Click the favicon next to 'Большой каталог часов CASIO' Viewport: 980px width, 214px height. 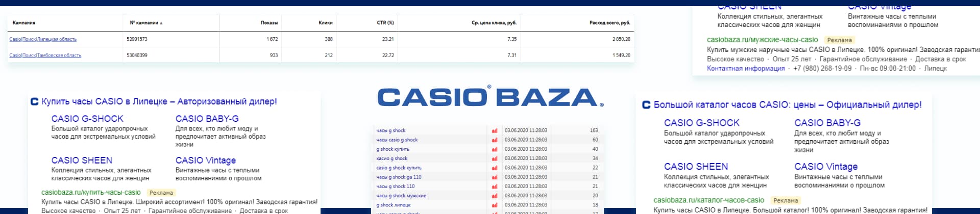pyautogui.click(x=646, y=104)
